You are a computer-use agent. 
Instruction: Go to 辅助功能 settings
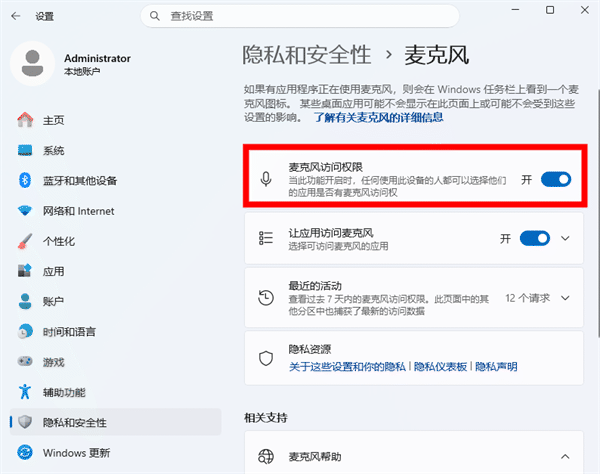point(116,392)
